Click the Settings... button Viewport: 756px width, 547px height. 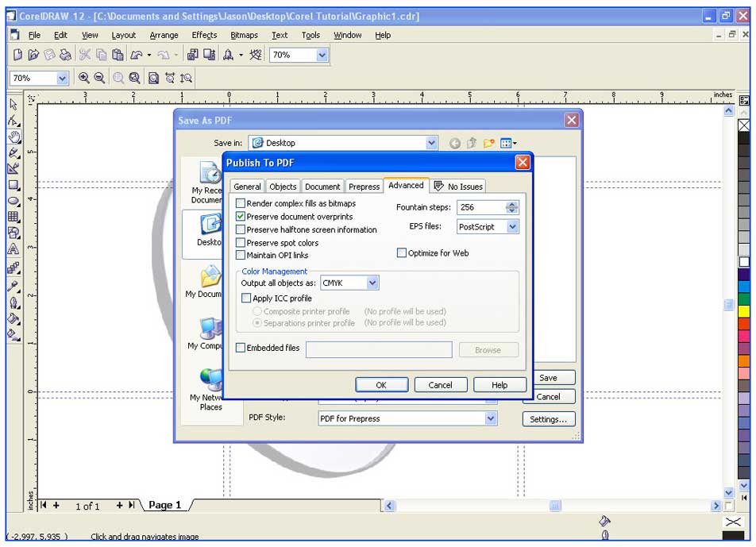[x=549, y=419]
